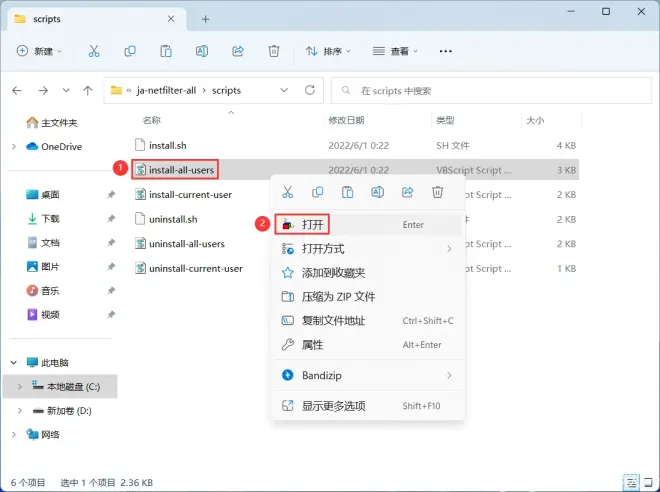660x492 pixels.
Task: Choose 复制文件地址 (Copy as path)
Action: point(368,321)
